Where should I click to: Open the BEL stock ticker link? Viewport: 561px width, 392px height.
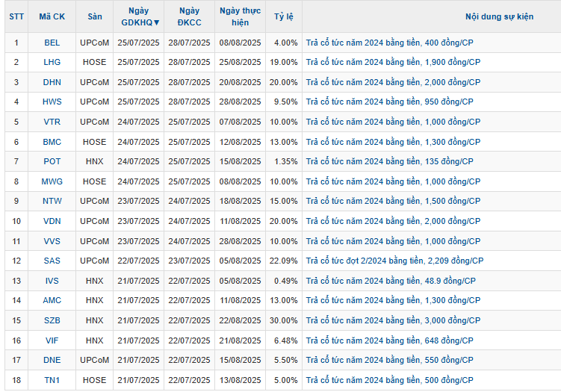[x=52, y=43]
